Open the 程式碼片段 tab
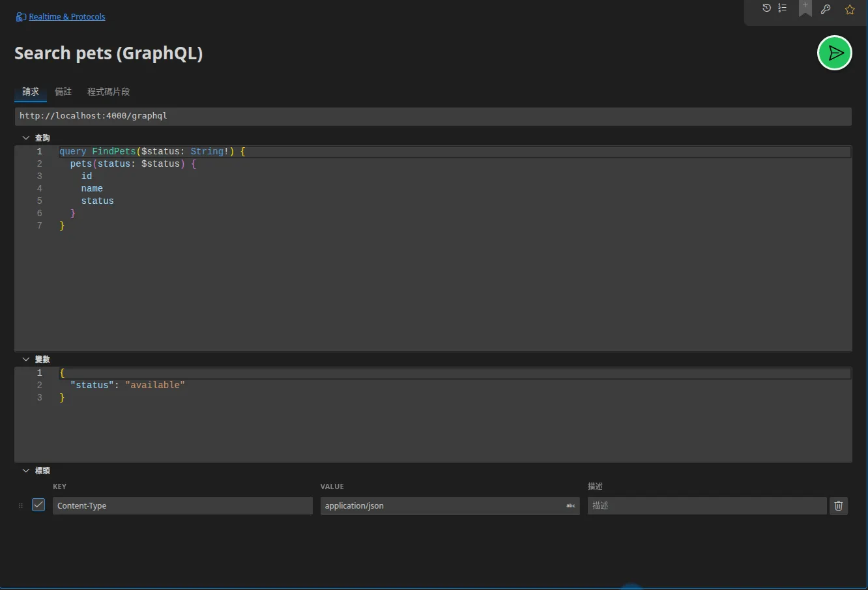868x590 pixels. pos(109,92)
